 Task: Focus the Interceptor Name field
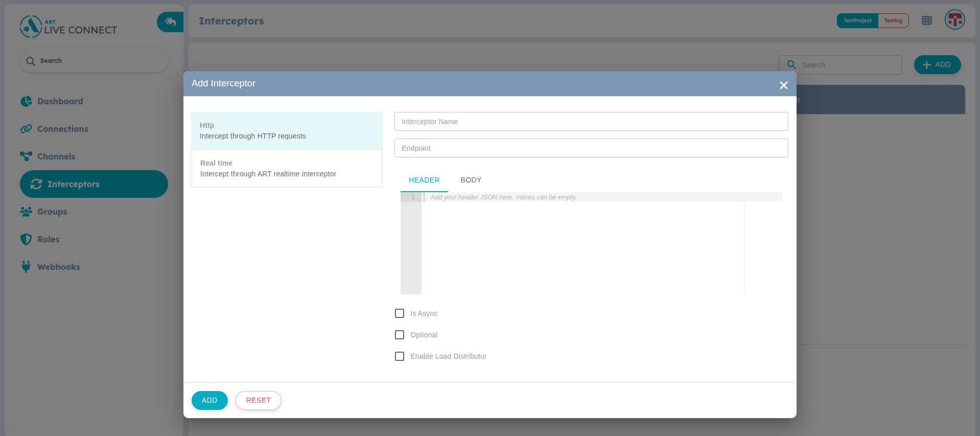click(591, 122)
